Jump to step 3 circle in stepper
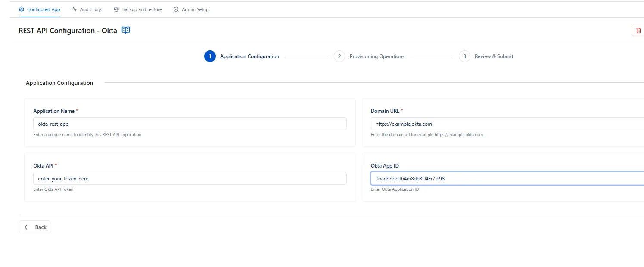 coord(464,56)
